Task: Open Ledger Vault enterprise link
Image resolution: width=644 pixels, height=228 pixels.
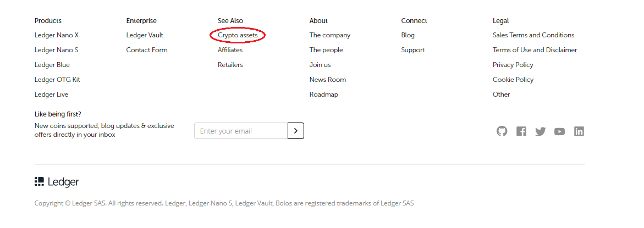Action: (x=145, y=35)
